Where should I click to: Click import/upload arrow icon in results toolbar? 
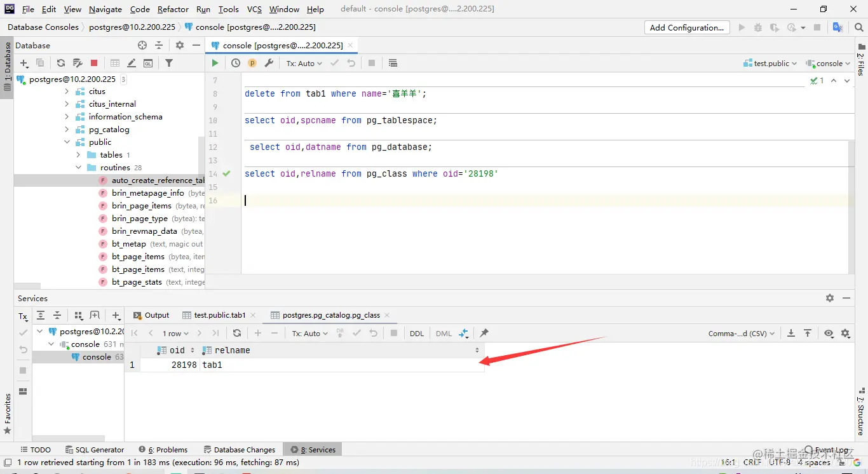click(808, 333)
